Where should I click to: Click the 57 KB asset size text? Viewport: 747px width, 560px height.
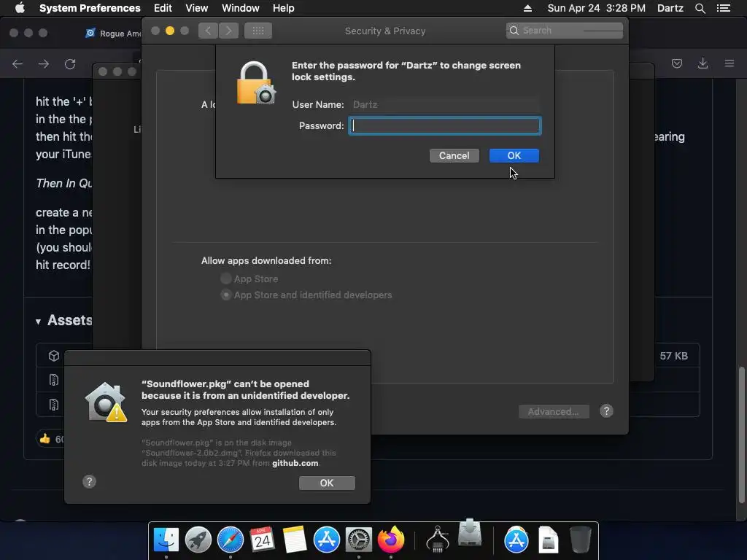pyautogui.click(x=673, y=356)
